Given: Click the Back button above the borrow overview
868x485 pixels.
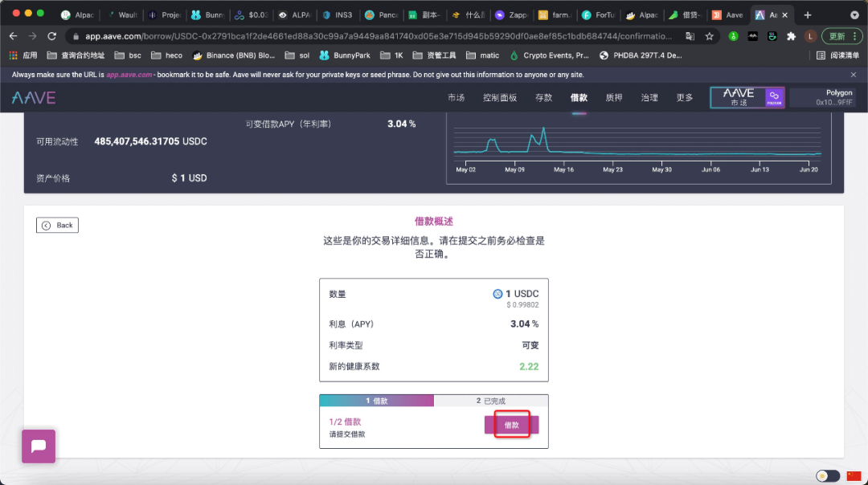Looking at the screenshot, I should point(57,225).
